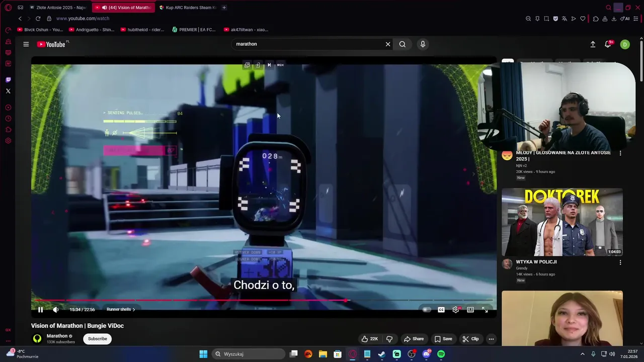Enter fullscreen from the player controls
Image resolution: width=644 pixels, height=362 pixels.
(x=485, y=310)
